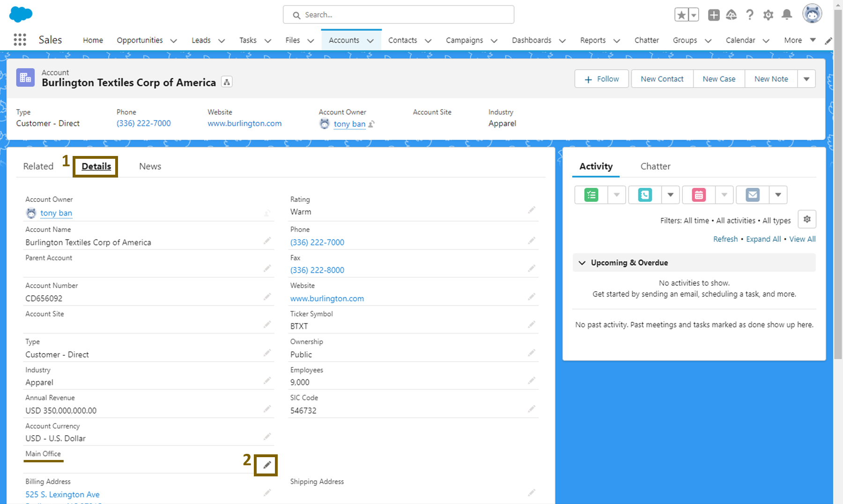Viewport: 843px width, 504px height.
Task: Open the activity filter settings gear
Action: (x=807, y=219)
